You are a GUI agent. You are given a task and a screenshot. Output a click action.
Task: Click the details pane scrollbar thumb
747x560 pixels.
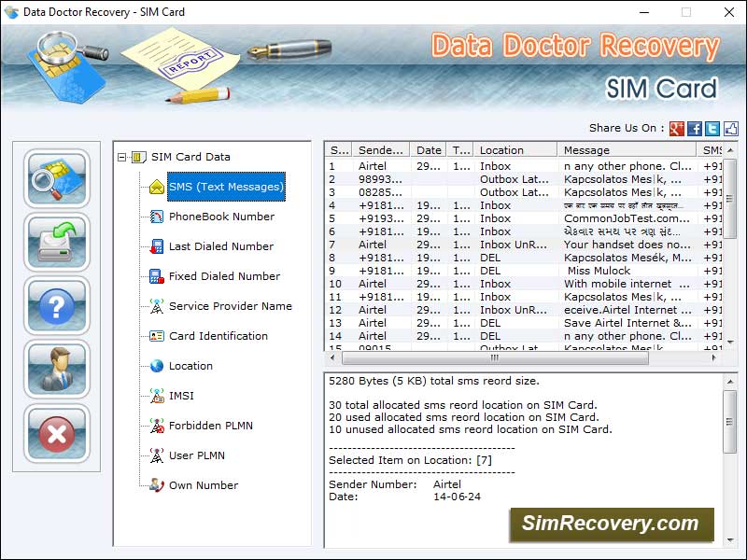(x=729, y=422)
